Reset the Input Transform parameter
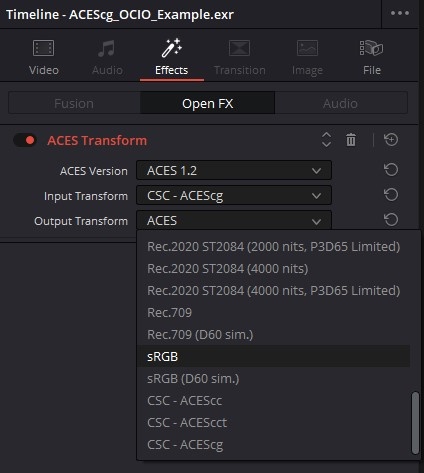The width and height of the screenshot is (424, 473). click(391, 195)
